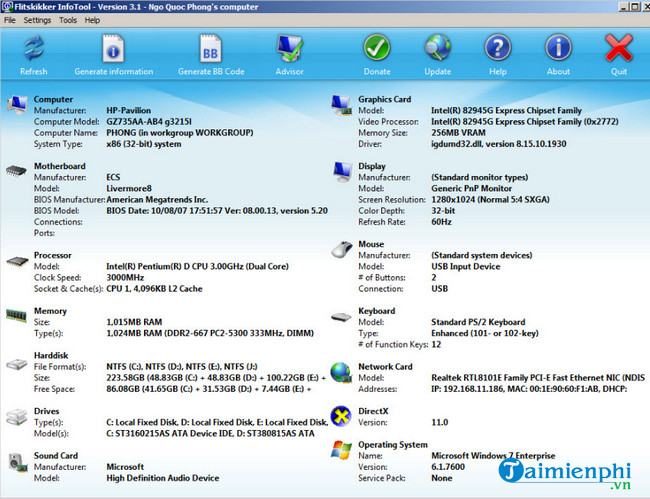The height and width of the screenshot is (499, 650).
Task: Click the green Donate checkmark icon
Action: coord(377,48)
